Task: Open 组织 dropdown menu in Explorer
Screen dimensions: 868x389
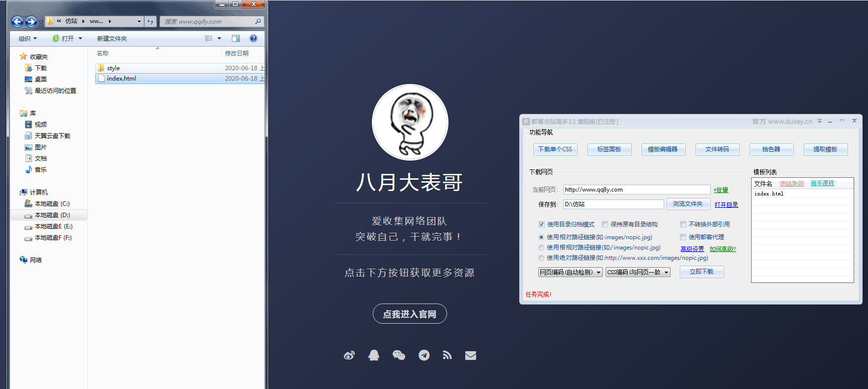Action: pos(28,38)
